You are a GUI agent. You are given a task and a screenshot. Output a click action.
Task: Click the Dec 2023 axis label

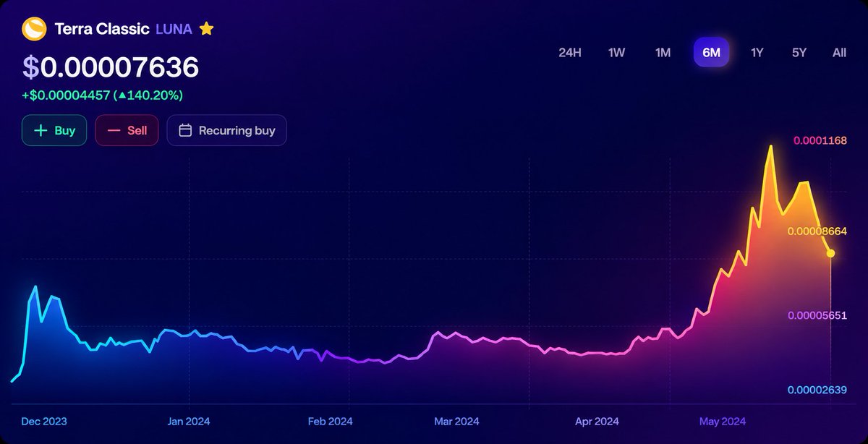[44, 421]
